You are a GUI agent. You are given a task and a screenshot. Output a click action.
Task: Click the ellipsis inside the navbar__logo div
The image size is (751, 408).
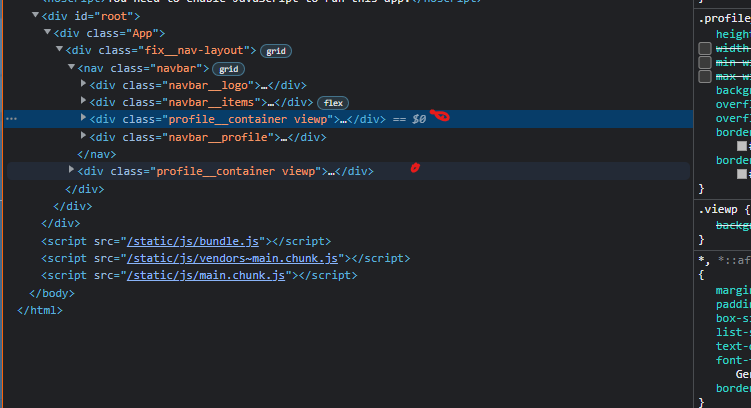264,86
